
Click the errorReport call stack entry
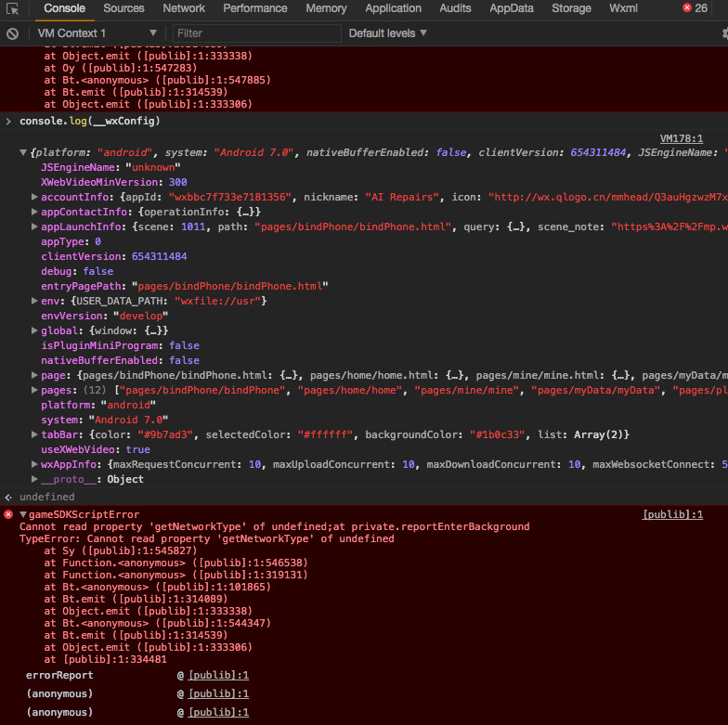pyautogui.click(x=59, y=675)
